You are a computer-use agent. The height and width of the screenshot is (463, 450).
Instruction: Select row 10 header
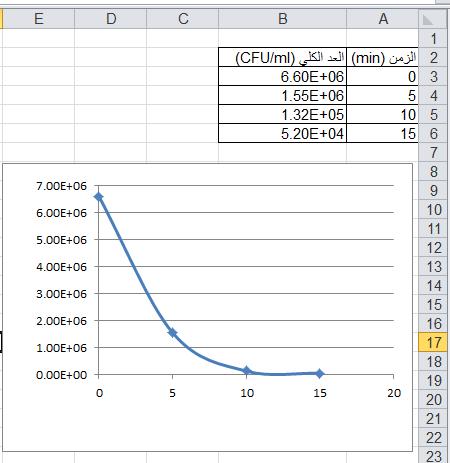click(433, 210)
